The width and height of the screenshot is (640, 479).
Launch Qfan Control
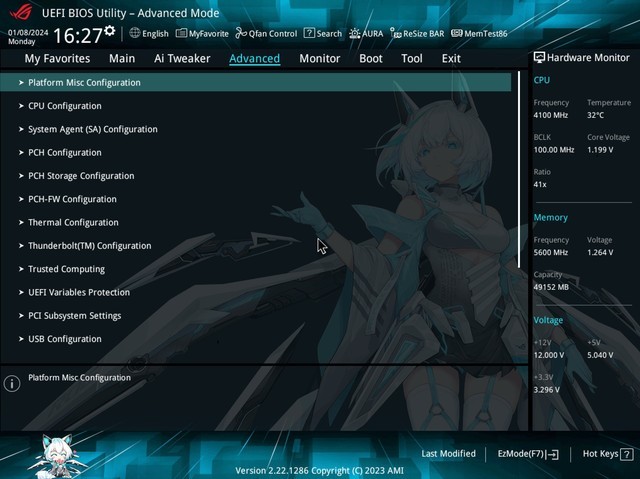[x=266, y=33]
